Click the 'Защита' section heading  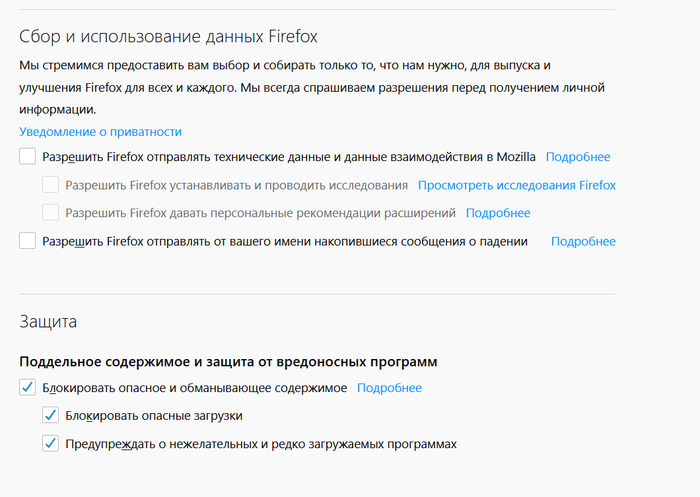coord(48,322)
